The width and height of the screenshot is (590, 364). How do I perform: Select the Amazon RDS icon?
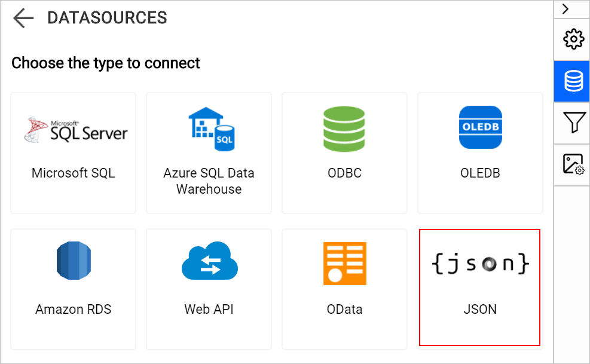(x=73, y=261)
